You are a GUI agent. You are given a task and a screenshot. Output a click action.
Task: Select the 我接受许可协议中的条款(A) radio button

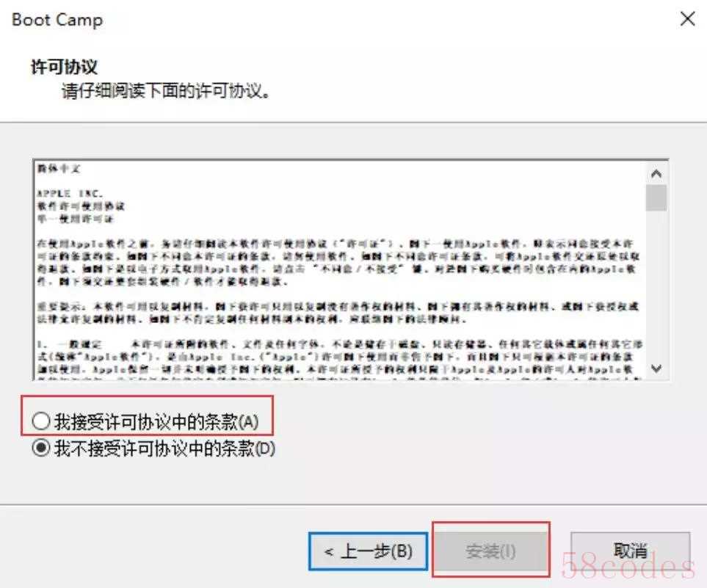point(41,421)
